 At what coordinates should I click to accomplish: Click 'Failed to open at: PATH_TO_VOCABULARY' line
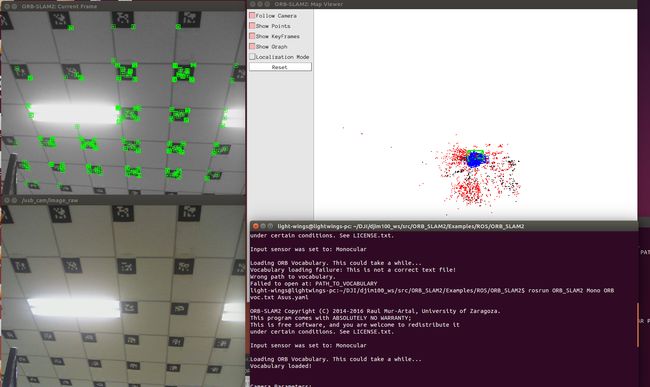313,283
